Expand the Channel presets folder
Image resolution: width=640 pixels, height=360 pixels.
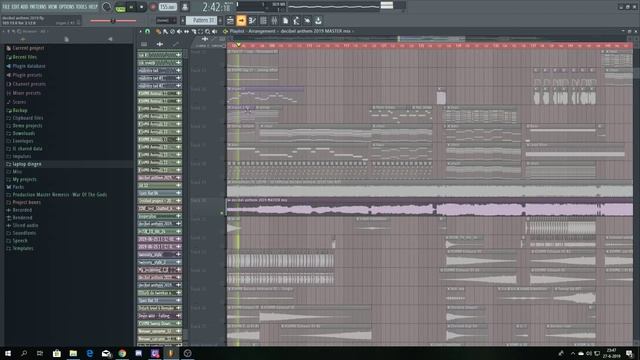(26, 84)
